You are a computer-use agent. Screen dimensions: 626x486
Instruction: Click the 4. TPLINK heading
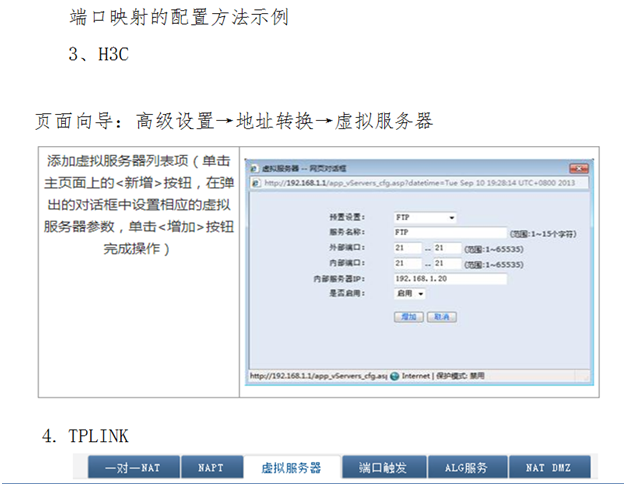click(x=85, y=436)
